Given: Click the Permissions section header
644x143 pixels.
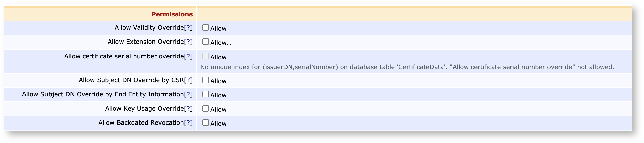Looking at the screenshot, I should (x=172, y=14).
